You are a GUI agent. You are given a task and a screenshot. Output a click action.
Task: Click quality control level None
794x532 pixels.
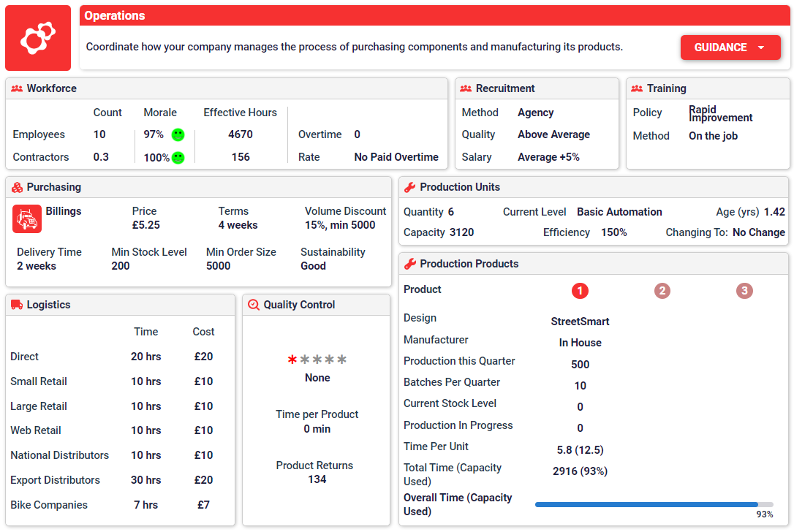[x=317, y=378]
